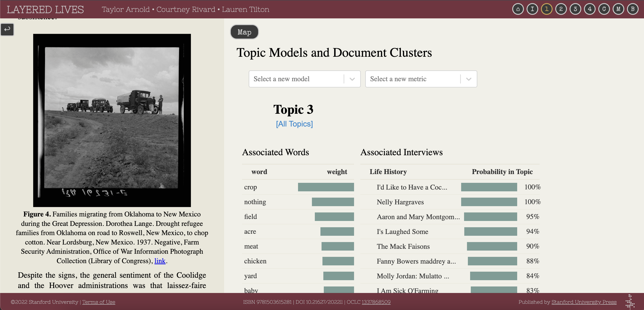Open the 'Select a new model' dropdown
Image resolution: width=644 pixels, height=310 pixels.
(304, 79)
